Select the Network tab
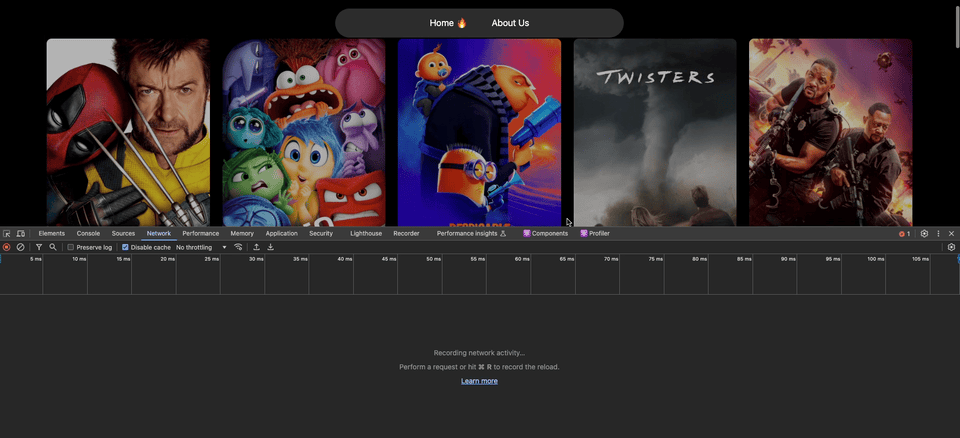The height and width of the screenshot is (438, 960). coord(159,233)
